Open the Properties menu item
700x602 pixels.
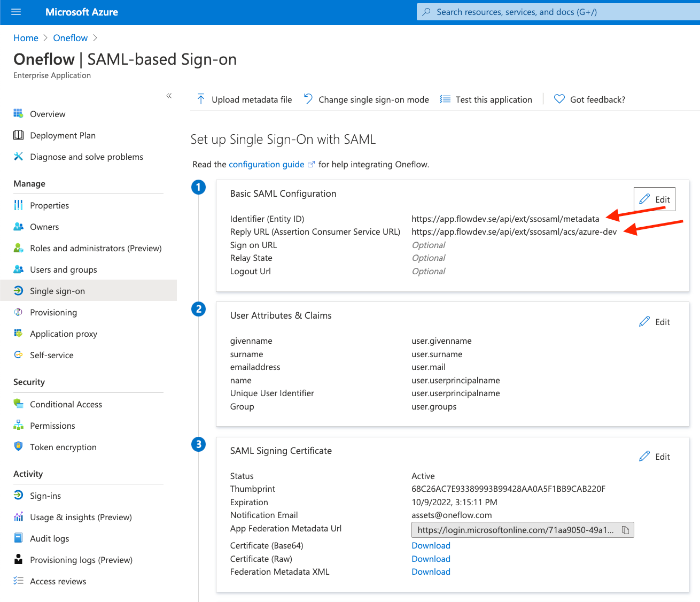(x=49, y=205)
